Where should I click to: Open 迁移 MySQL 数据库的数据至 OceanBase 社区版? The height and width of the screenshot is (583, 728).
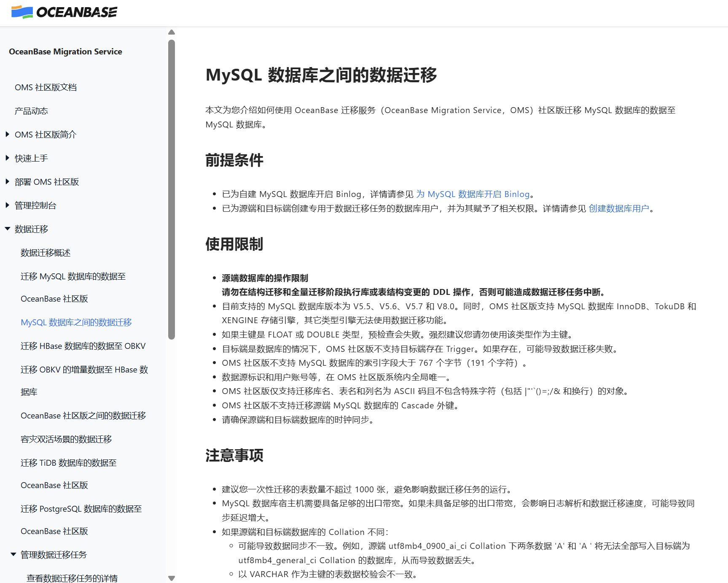[x=73, y=287]
